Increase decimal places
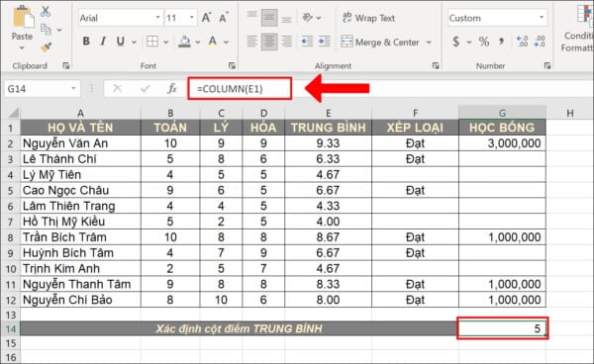Screen dimensions: 594x364 tap(523, 42)
